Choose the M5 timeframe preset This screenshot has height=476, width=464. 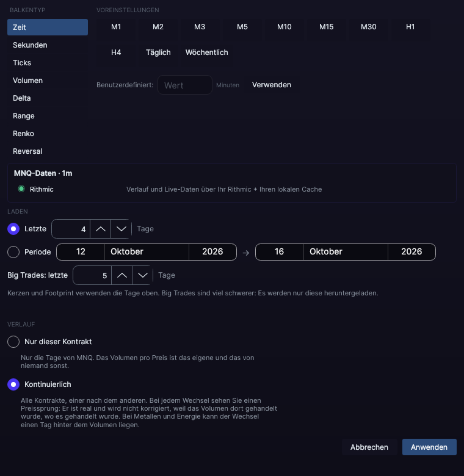tap(242, 27)
